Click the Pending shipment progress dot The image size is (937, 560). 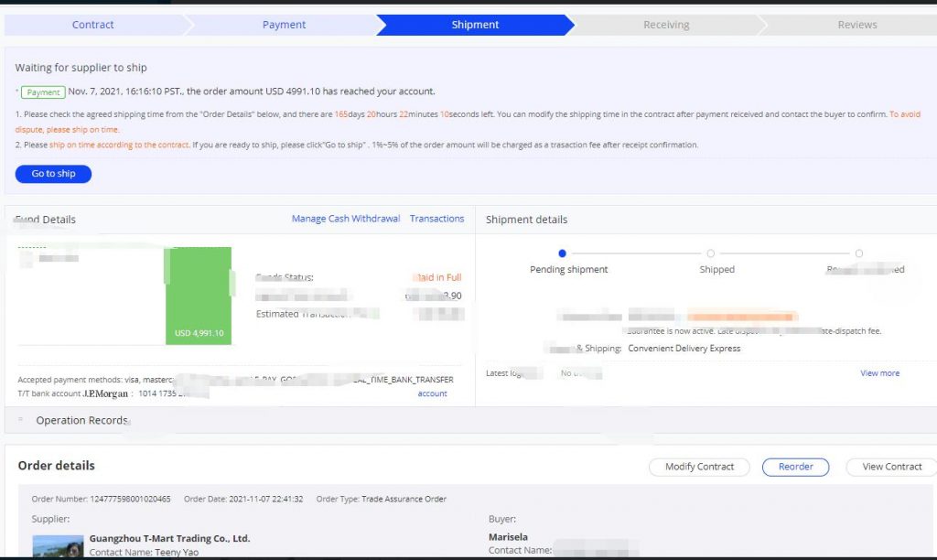pos(562,253)
